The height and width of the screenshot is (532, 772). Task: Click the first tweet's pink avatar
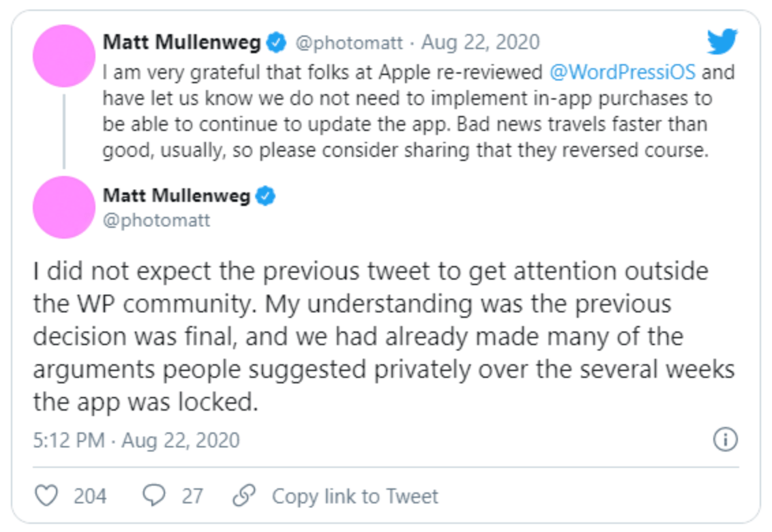pos(64,56)
